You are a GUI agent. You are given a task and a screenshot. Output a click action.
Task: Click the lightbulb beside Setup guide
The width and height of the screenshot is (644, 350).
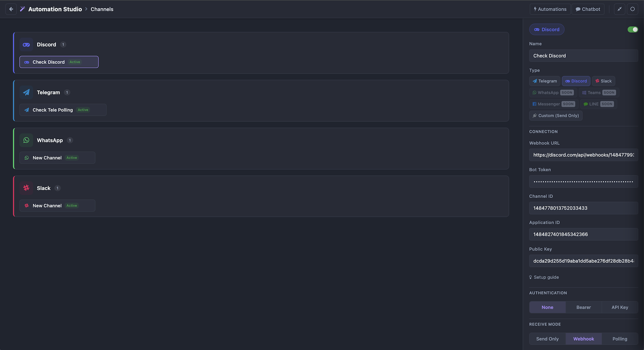click(531, 277)
